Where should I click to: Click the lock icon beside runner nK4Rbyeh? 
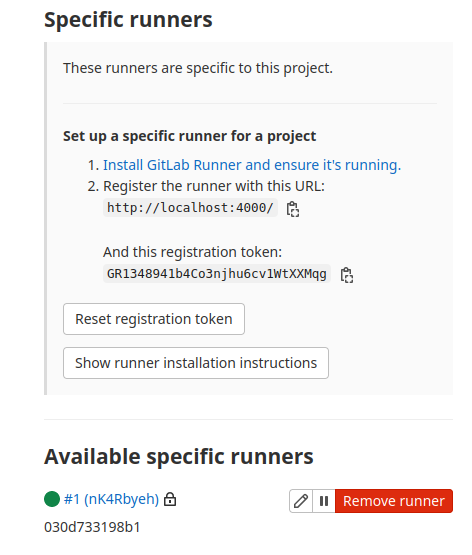click(x=170, y=499)
